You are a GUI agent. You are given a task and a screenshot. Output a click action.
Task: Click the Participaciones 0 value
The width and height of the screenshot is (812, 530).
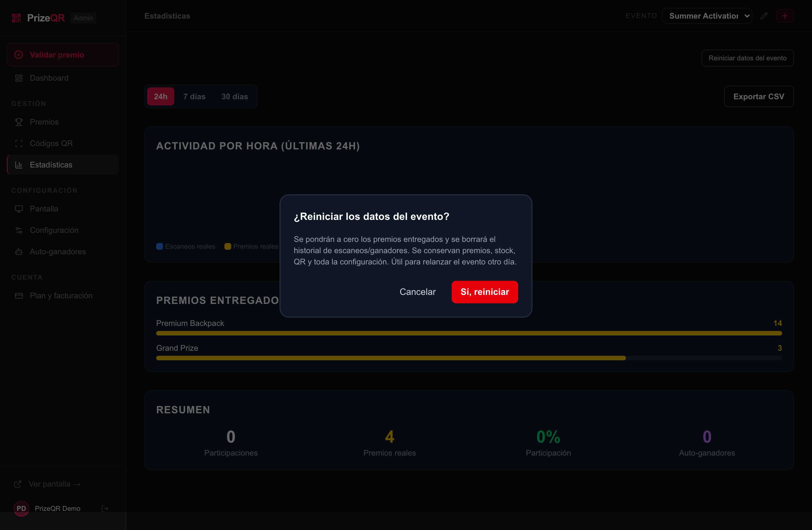point(231,437)
